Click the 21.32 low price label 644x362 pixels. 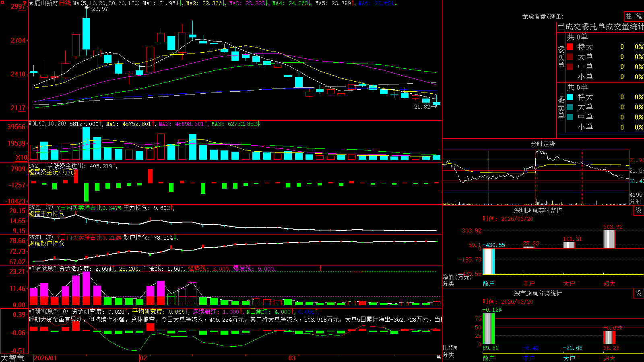click(422, 107)
